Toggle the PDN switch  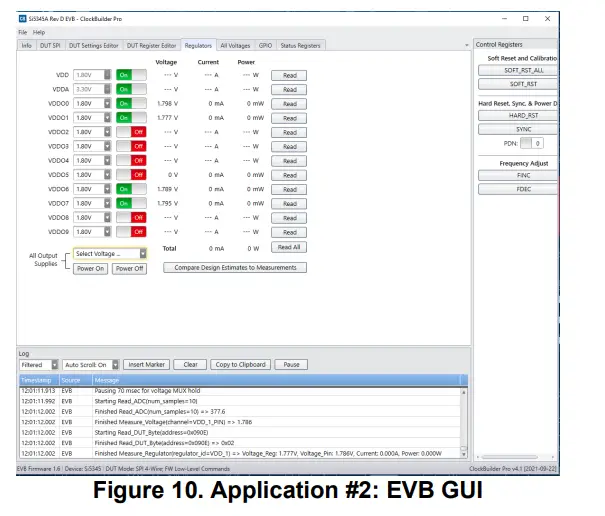point(532,143)
